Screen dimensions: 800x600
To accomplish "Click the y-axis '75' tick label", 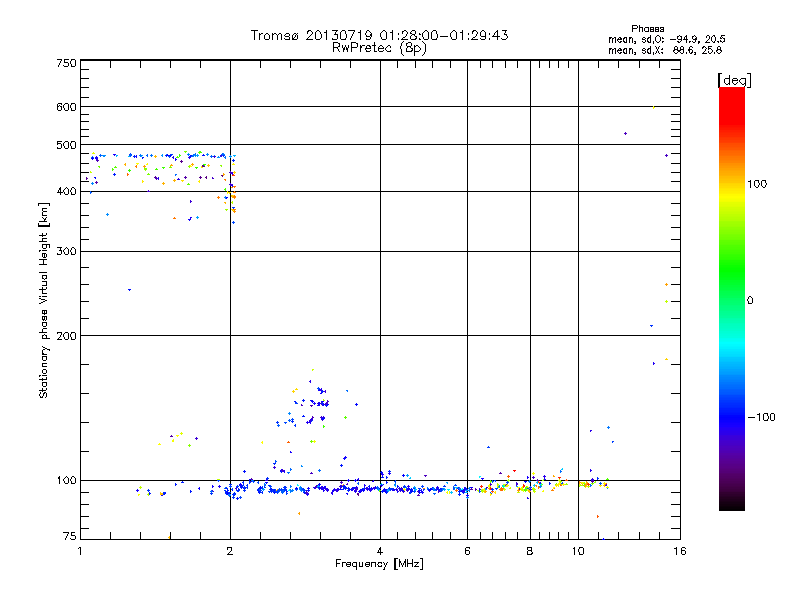I will 70,536.
